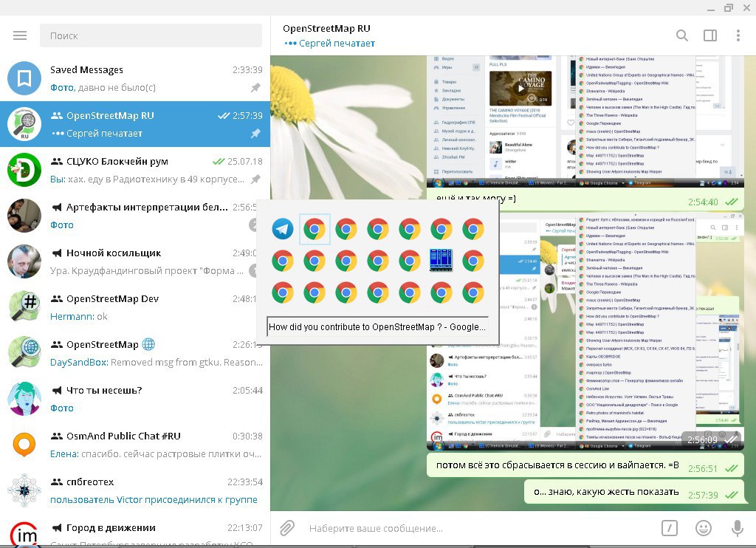Screen dimensions: 756x548
Task: Open the сбгеотех group name
Action: pos(90,482)
